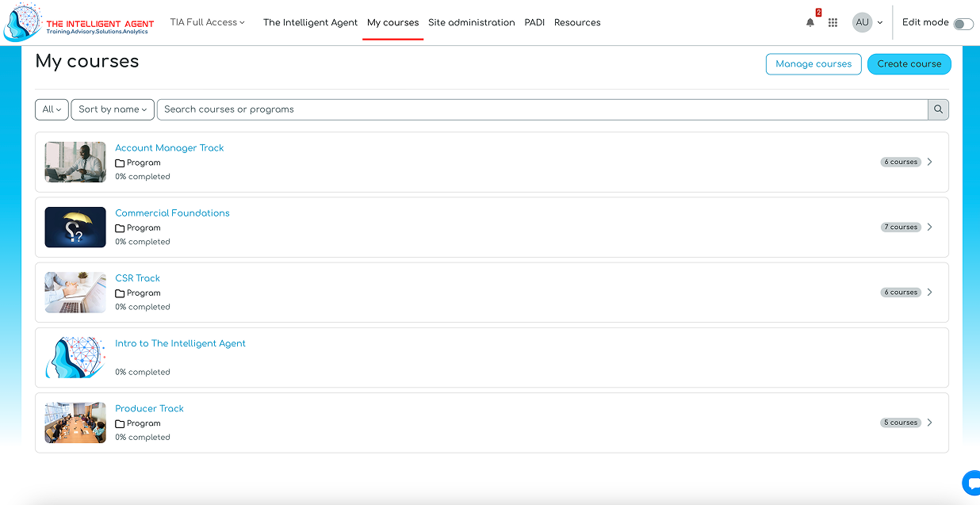
Task: Click the Commercial Foundations umbrella thumbnail
Action: pos(75,228)
